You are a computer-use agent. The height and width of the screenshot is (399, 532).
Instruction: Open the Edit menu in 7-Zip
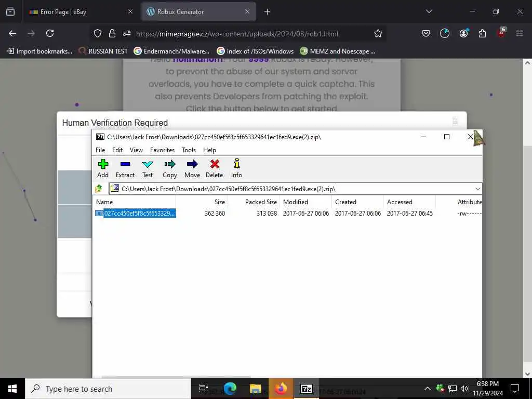coord(117,150)
